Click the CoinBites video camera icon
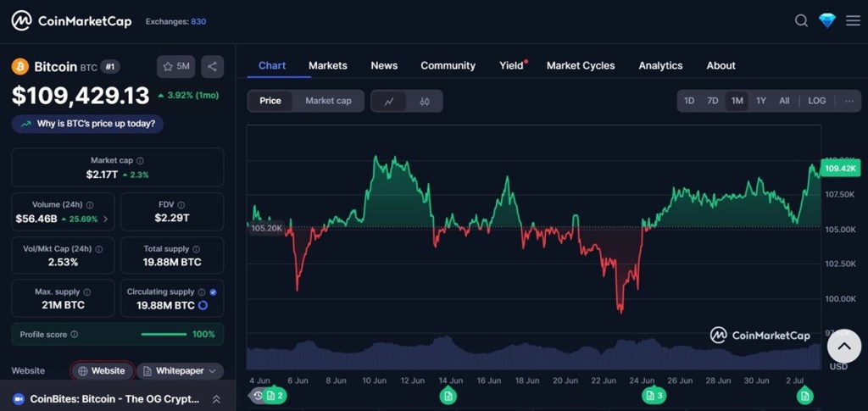Viewport: 868px width, 411px height. click(19, 399)
